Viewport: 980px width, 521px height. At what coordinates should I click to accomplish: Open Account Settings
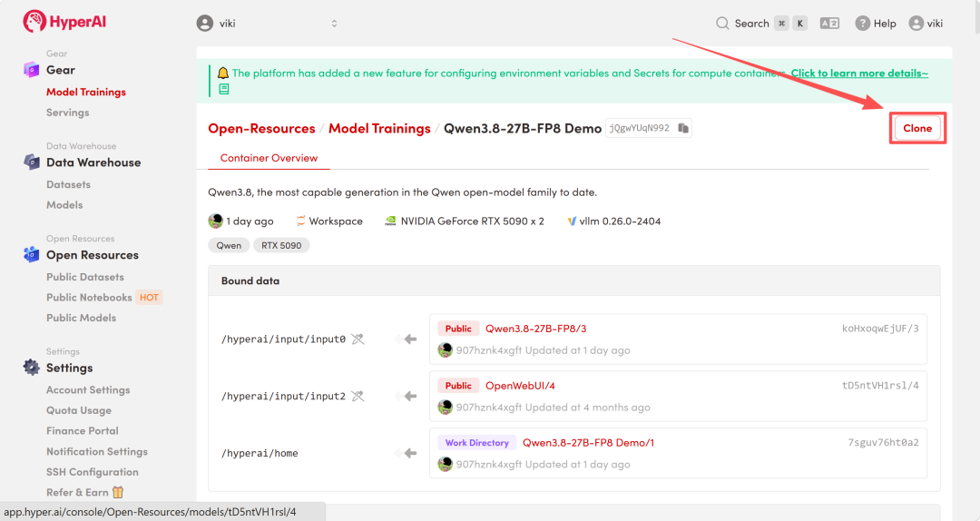88,389
